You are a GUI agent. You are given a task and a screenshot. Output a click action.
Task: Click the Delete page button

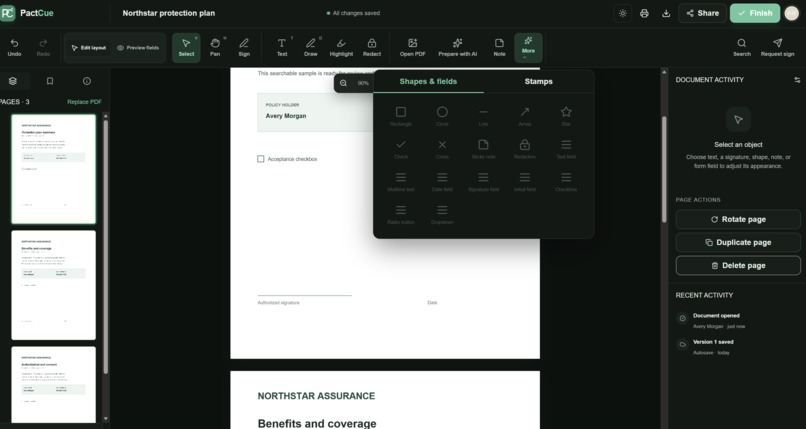738,266
